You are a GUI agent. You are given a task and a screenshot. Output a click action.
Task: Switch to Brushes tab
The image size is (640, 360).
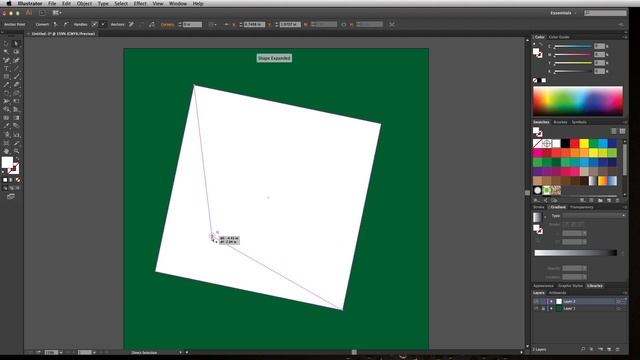pyautogui.click(x=560, y=122)
